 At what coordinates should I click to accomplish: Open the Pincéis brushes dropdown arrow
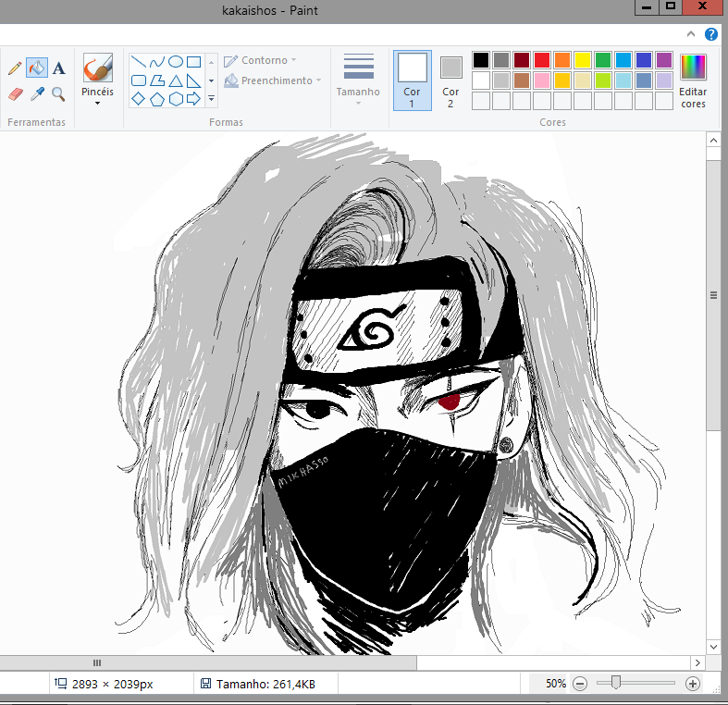coord(97,103)
